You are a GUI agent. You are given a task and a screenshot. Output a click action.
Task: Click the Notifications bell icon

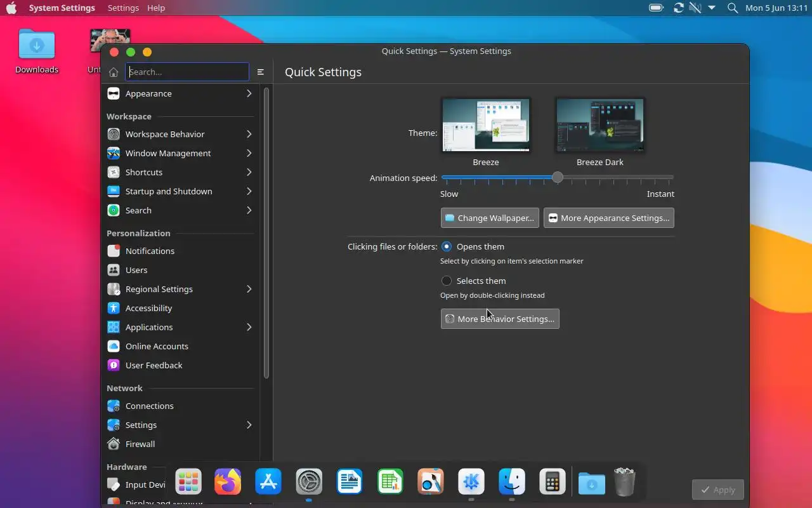click(x=114, y=251)
